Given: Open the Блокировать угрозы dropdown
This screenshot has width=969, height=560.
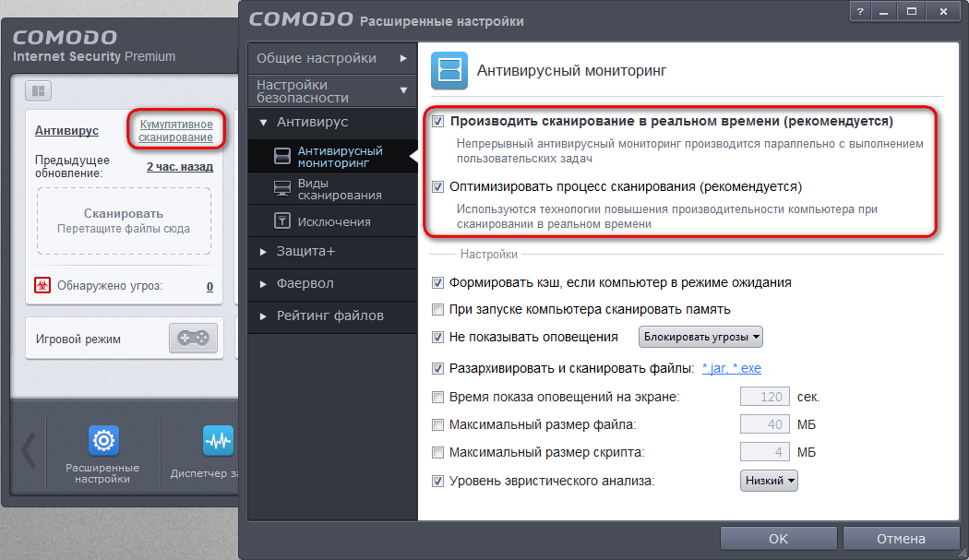Looking at the screenshot, I should pos(700,337).
